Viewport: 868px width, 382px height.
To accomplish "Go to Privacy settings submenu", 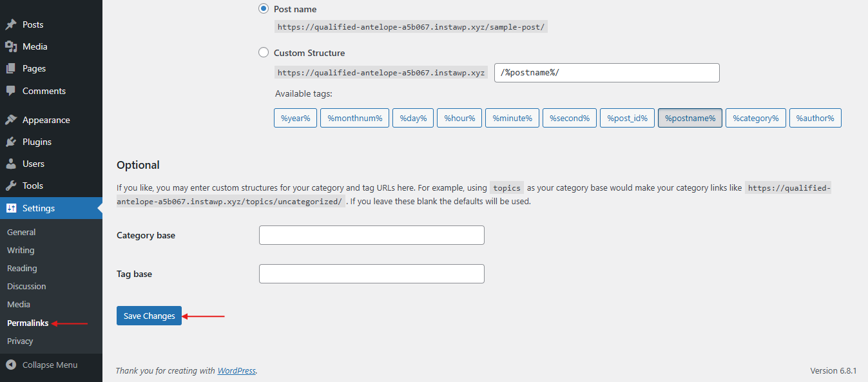I will [x=20, y=341].
